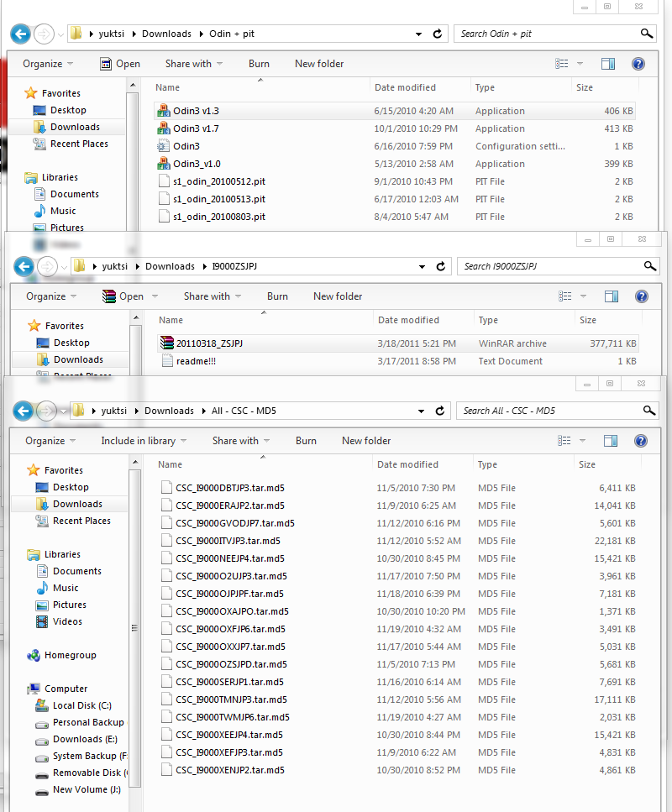Click Open button in Odin + pit toolbar
672x812 pixels.
[120, 64]
